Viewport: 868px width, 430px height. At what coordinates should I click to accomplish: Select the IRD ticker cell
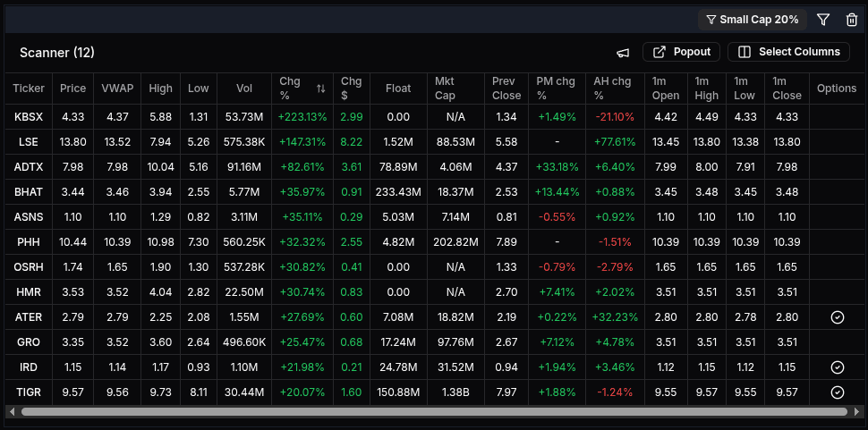coord(29,367)
